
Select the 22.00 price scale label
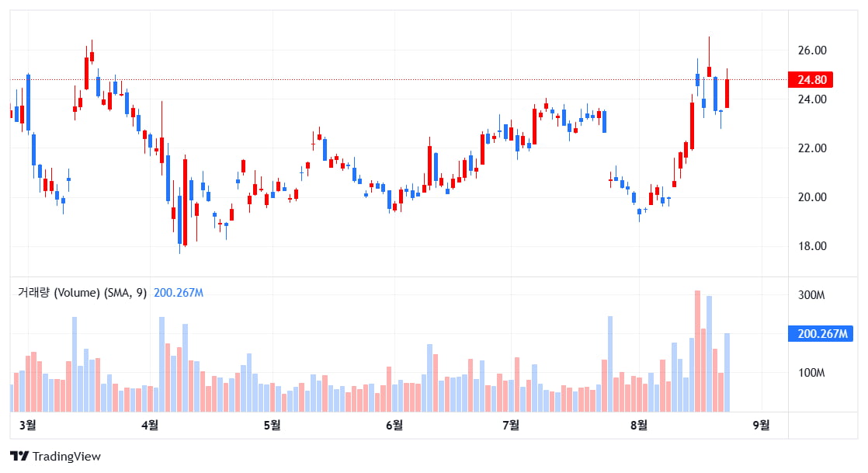point(811,148)
